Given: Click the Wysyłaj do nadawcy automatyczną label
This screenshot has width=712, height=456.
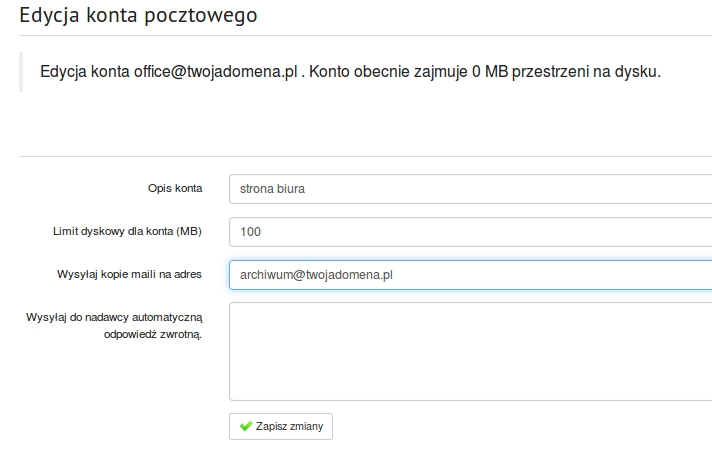Looking at the screenshot, I should [114, 317].
